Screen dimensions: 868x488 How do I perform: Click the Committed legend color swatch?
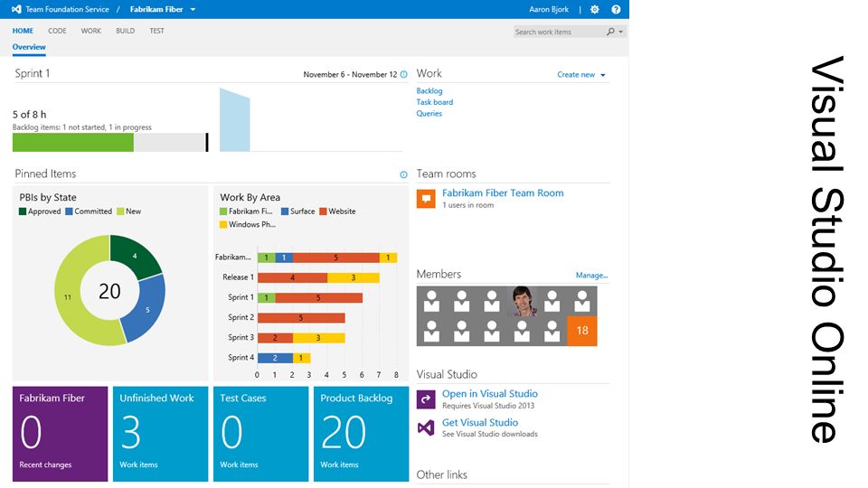[70, 211]
